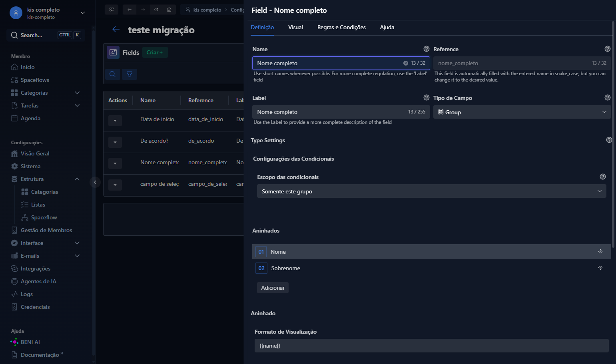Switch to the Regras e Condições tab
Image resolution: width=616 pixels, height=364 pixels.
click(341, 27)
